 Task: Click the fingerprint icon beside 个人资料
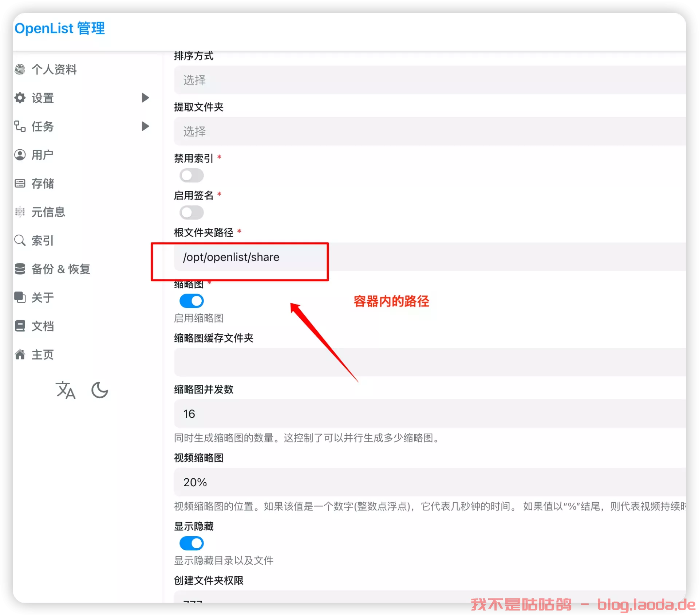(20, 69)
